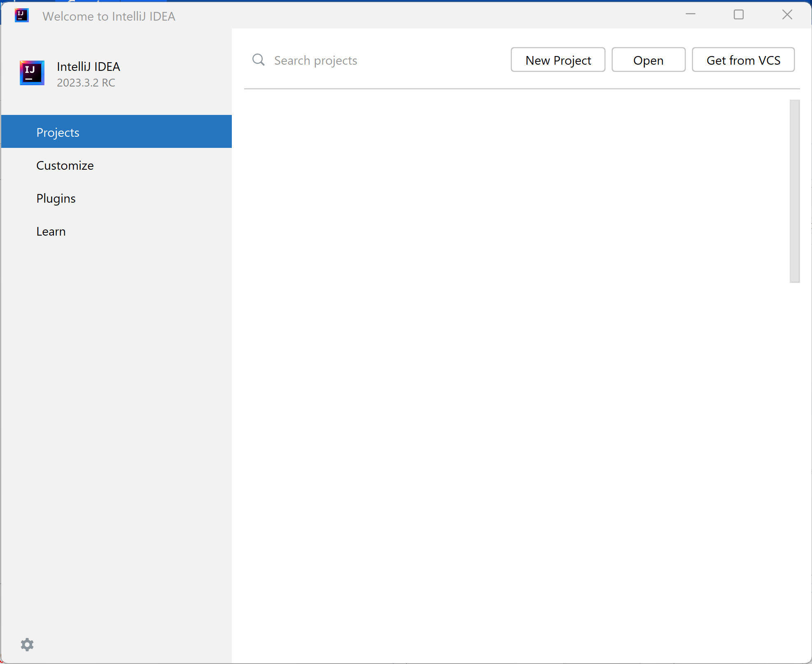Click the projects list scrollbar
The image size is (812, 664).
794,191
